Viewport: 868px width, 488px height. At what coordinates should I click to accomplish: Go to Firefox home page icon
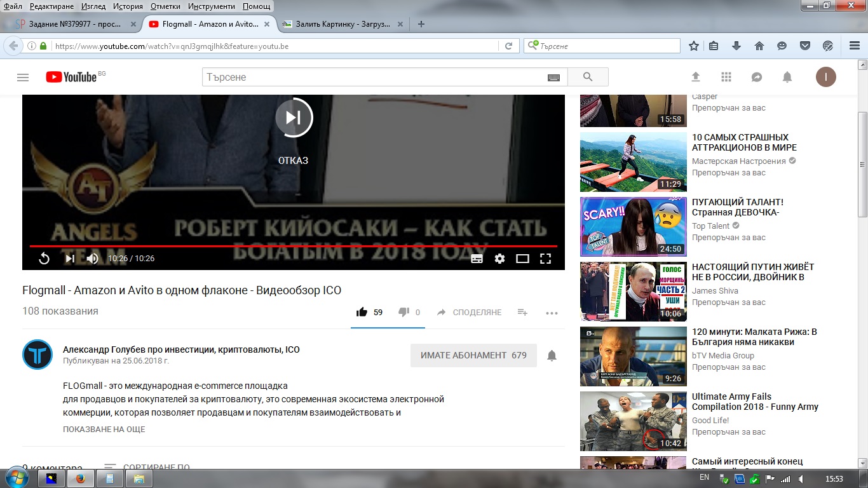point(759,46)
